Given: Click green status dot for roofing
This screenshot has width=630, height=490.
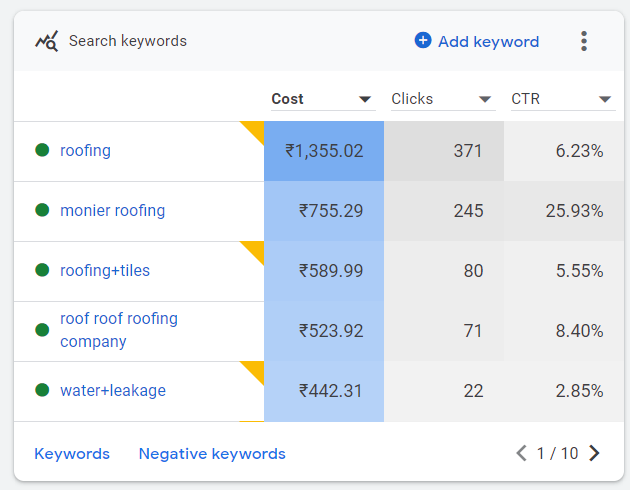Looking at the screenshot, I should pyautogui.click(x=42, y=150).
